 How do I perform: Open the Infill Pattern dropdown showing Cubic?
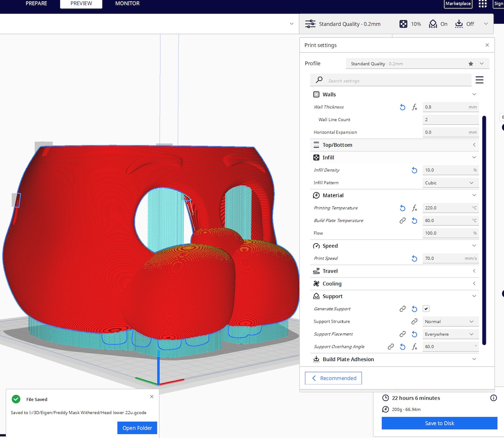(x=450, y=183)
